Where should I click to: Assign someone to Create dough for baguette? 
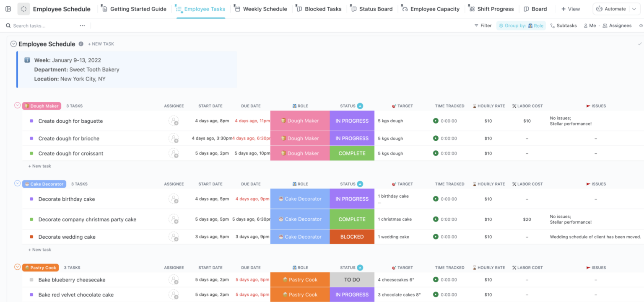click(x=174, y=121)
